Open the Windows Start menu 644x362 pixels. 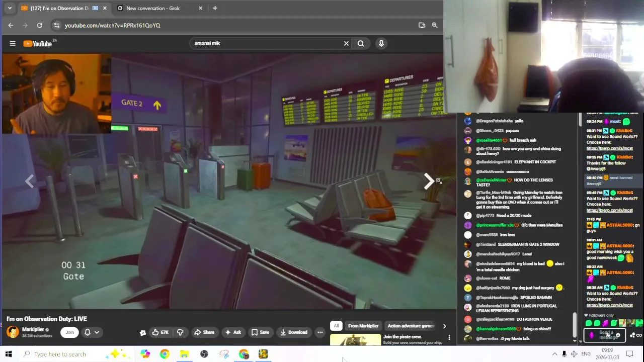coord(9,354)
